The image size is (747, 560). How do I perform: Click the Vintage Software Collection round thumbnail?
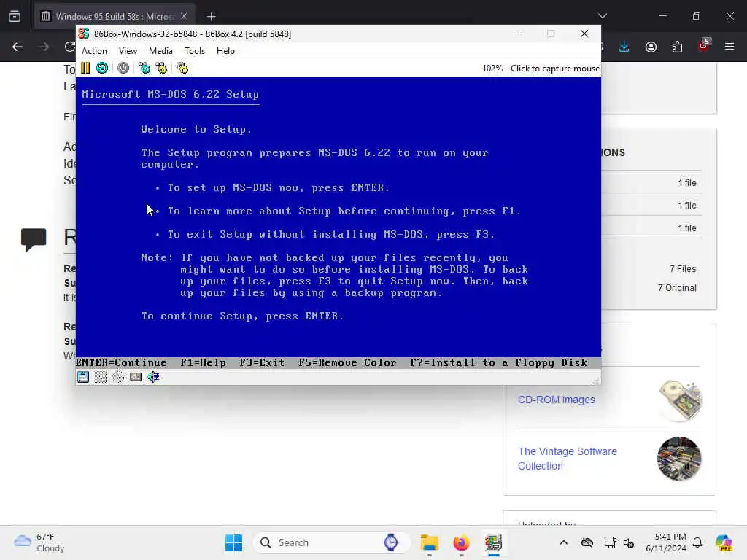click(679, 459)
